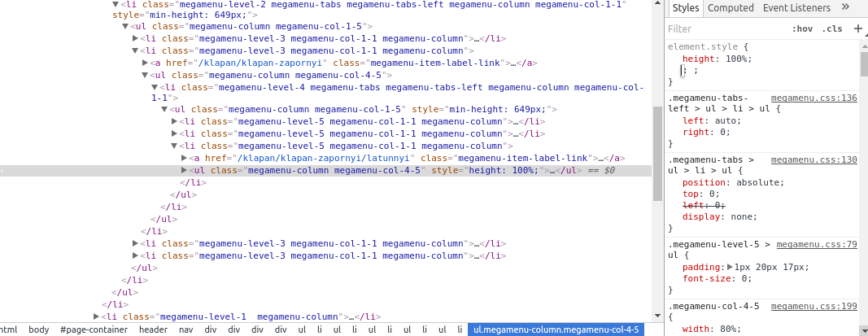Select body in the breadcrumb bar
The width and height of the screenshot is (868, 336).
click(x=39, y=330)
